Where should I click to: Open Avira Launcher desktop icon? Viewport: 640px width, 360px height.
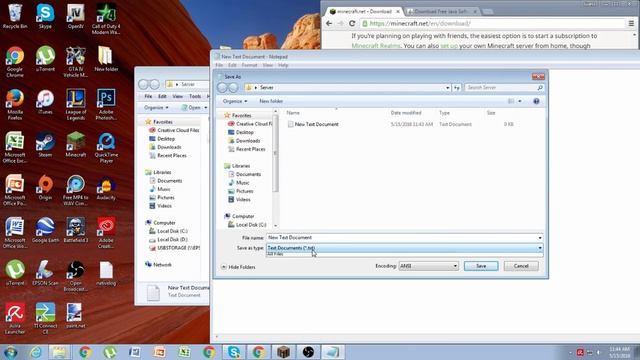(x=15, y=319)
